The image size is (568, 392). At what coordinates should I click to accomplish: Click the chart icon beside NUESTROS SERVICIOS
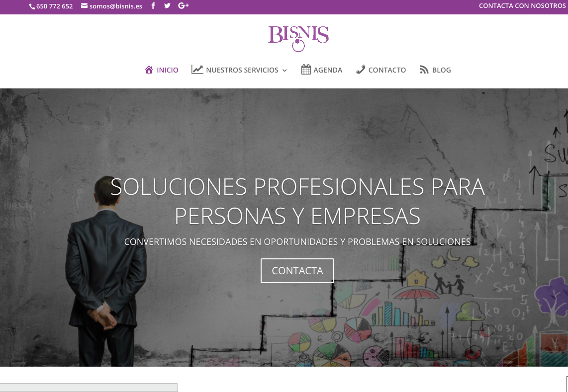(197, 70)
